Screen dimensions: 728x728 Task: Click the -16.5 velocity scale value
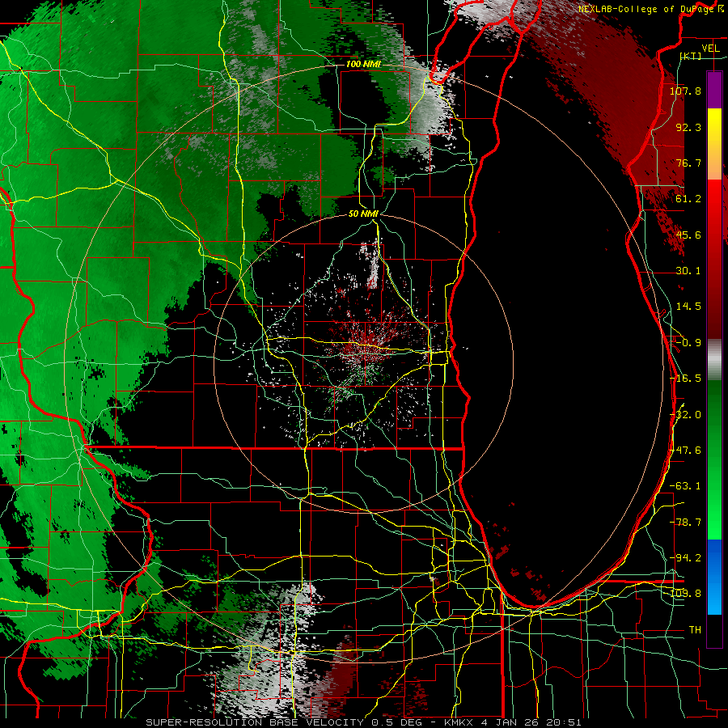click(x=685, y=379)
